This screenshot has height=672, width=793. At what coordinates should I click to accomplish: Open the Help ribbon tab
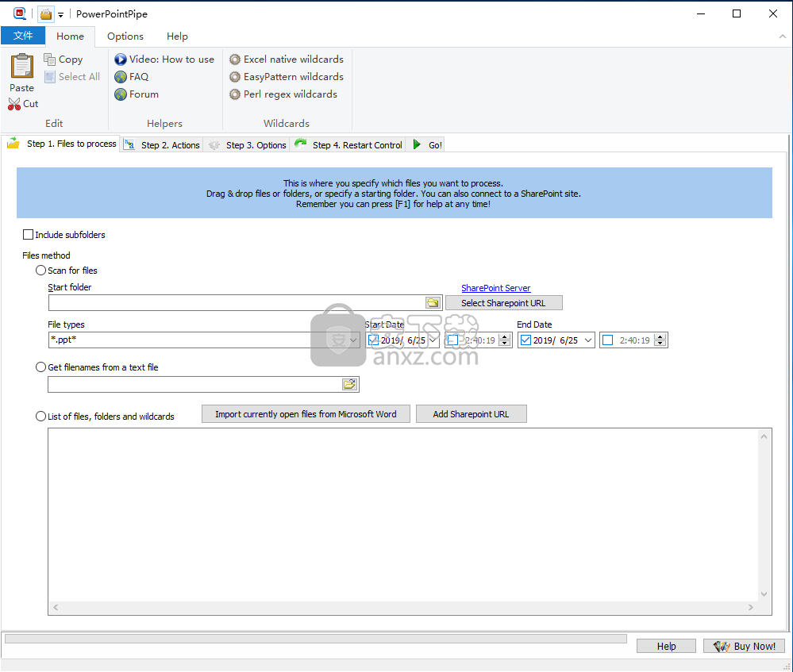(177, 36)
